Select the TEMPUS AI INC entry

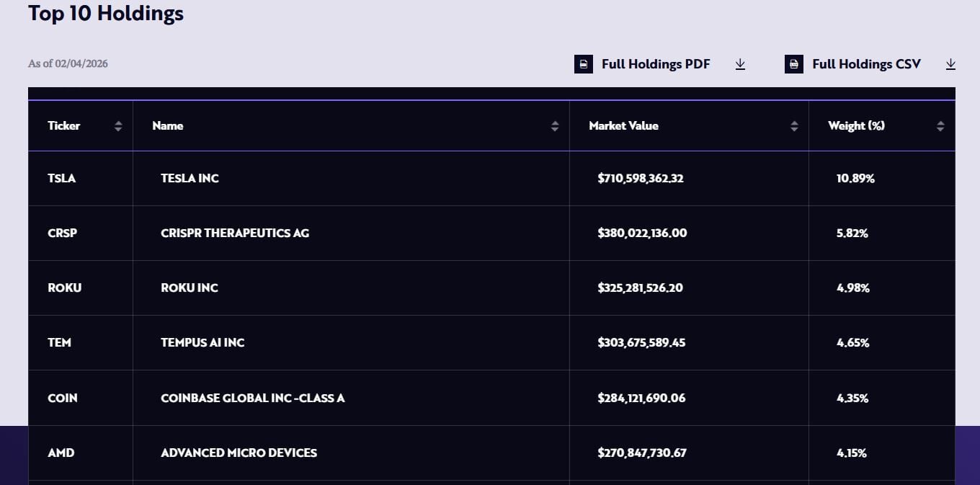(x=202, y=342)
